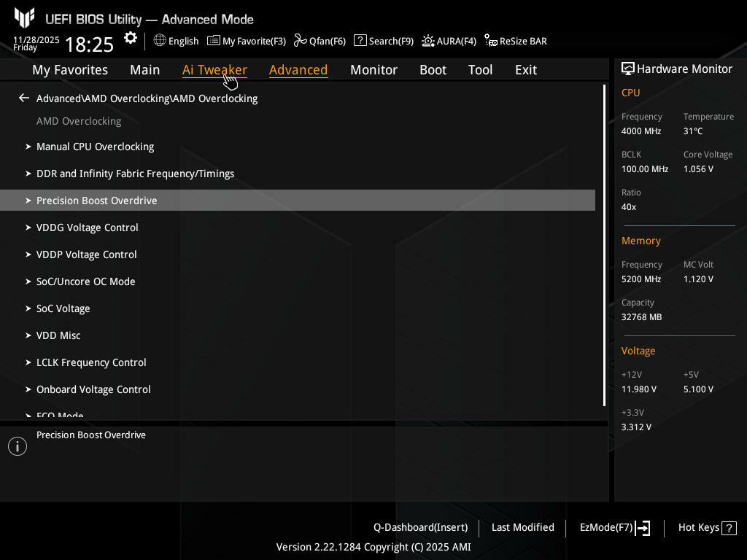The width and height of the screenshot is (747, 560).
Task: Expand Manual CPU Overclocking submenu
Action: pyautogui.click(x=95, y=147)
